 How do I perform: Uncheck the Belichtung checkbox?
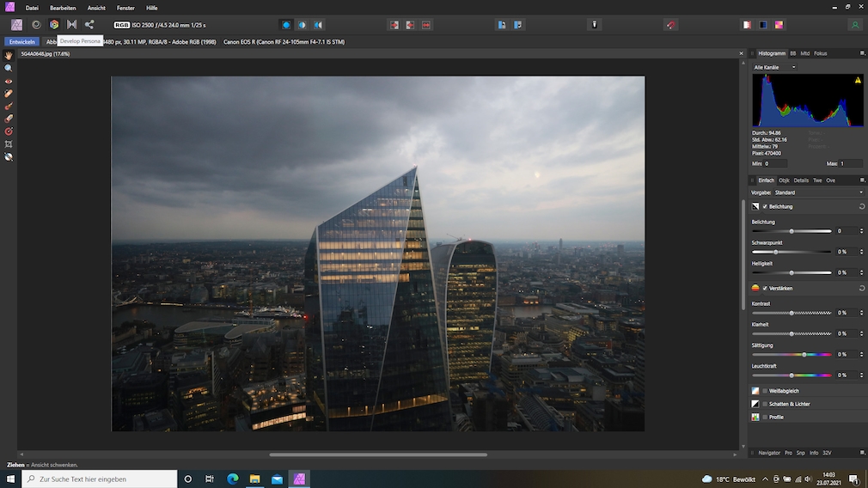coord(765,206)
